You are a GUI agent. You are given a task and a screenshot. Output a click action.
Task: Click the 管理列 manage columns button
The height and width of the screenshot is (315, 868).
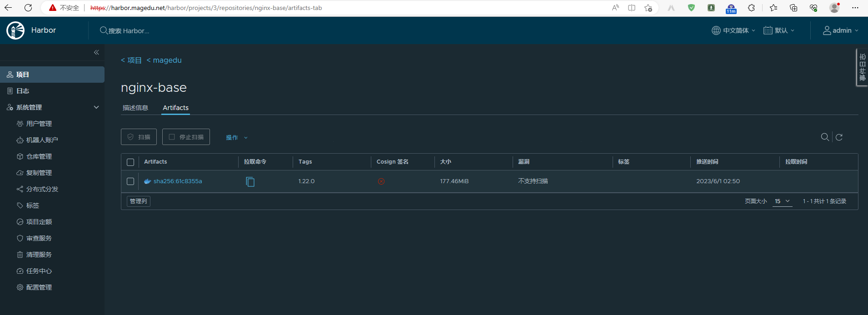tap(139, 201)
